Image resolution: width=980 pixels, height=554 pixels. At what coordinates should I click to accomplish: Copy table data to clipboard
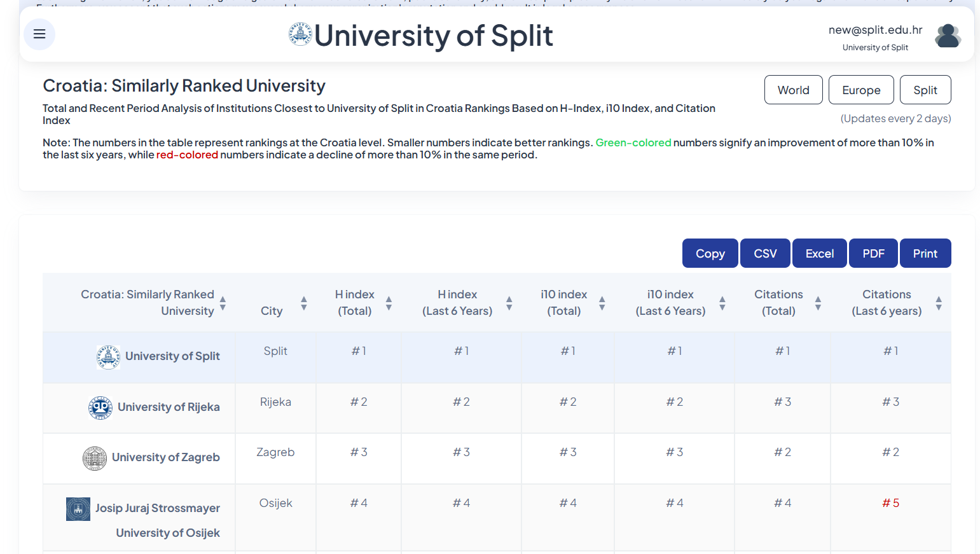(x=710, y=253)
